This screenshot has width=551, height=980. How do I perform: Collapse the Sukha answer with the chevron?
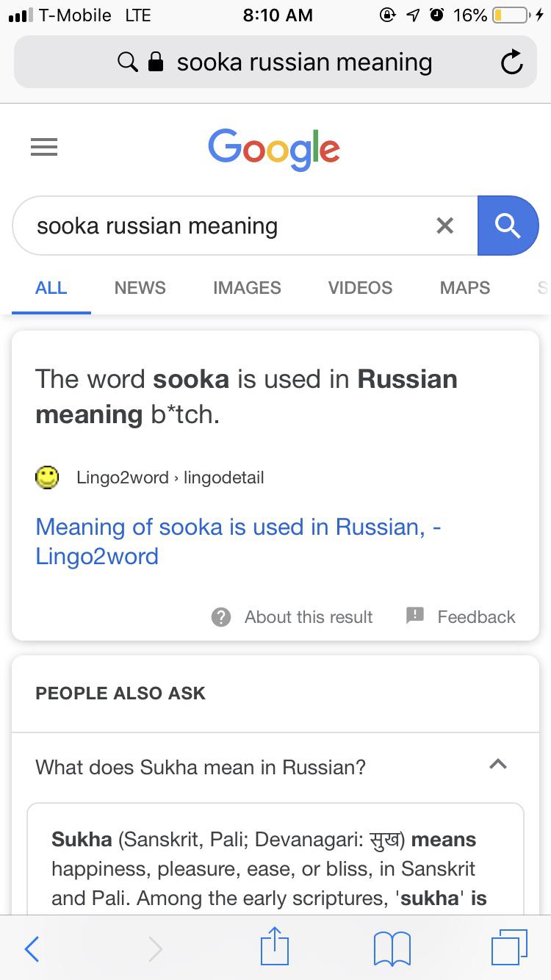[x=498, y=765]
